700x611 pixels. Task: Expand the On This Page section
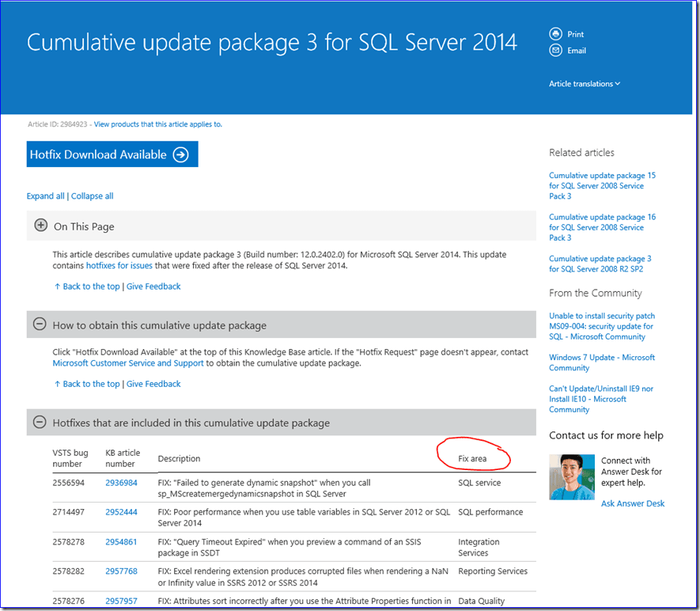pos(40,225)
